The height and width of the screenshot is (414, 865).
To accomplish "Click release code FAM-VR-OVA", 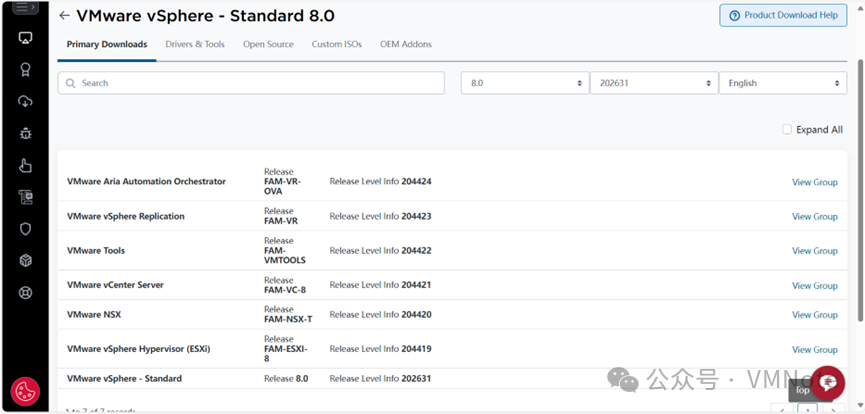I will [x=282, y=187].
